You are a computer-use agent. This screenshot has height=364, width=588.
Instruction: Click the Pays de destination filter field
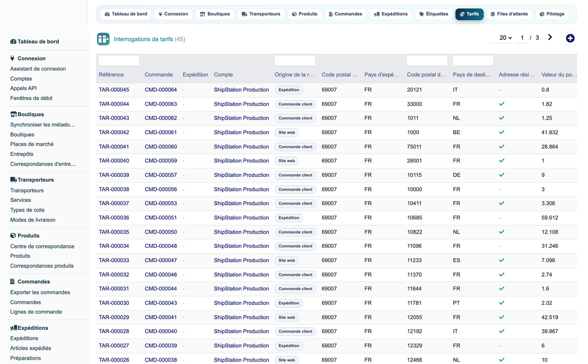tap(473, 60)
